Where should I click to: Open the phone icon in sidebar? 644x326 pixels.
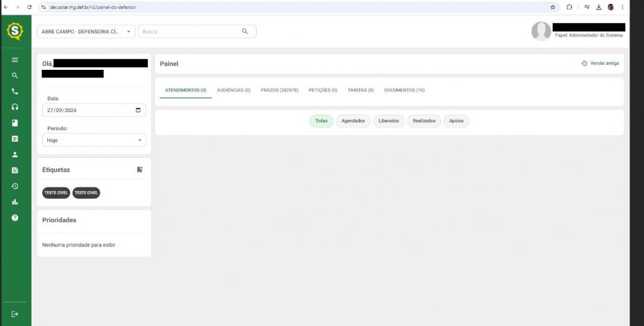15,91
